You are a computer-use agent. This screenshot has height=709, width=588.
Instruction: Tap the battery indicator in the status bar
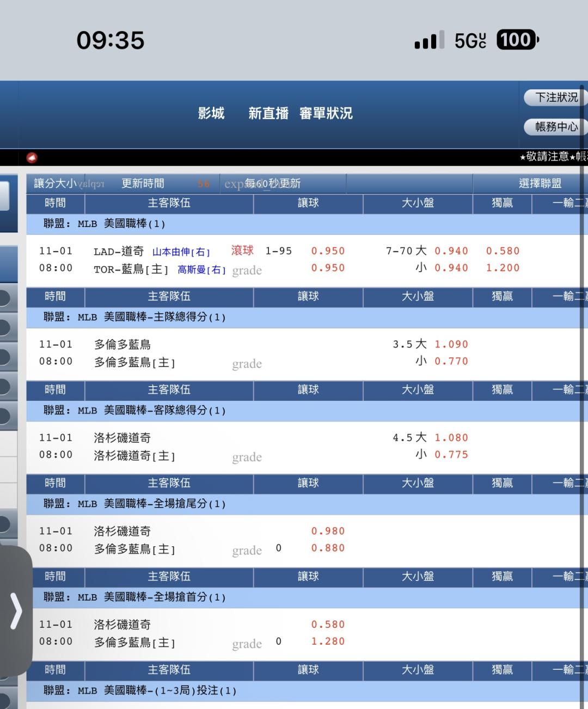(516, 40)
